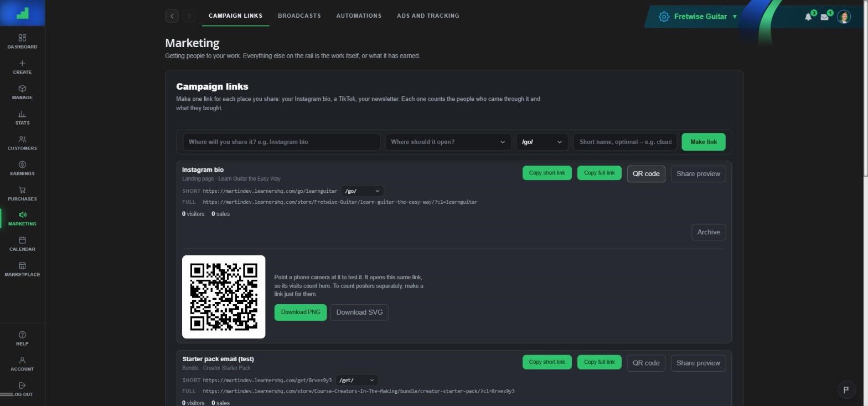Download the QR code as PNG
This screenshot has height=406, width=868.
pos(301,312)
